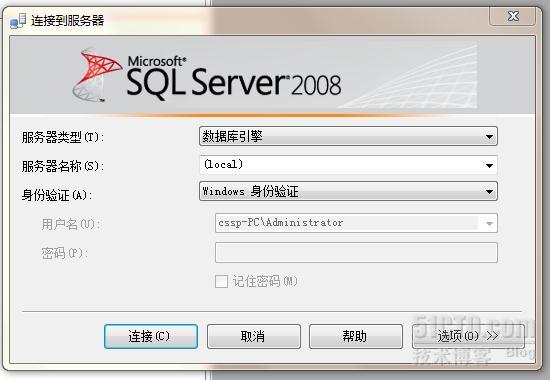Click the Cancel (取消) button
550x380 pixels.
(254, 336)
